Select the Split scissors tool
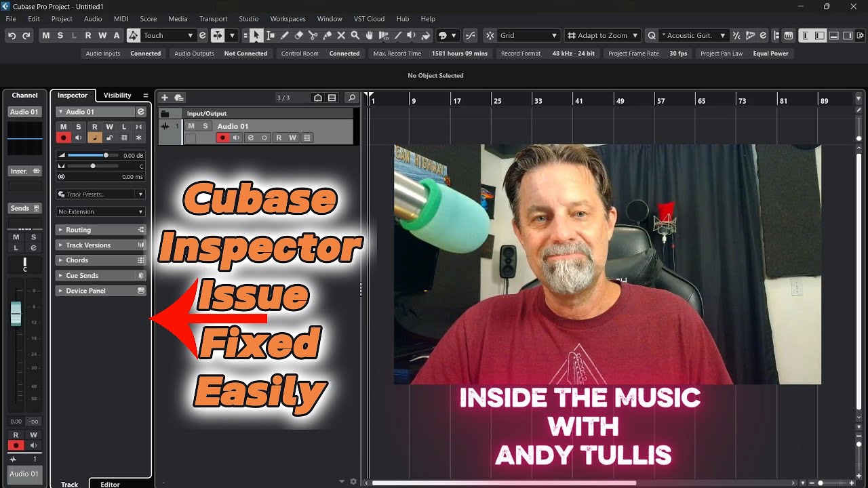Screen dimensions: 868x488 [x=313, y=35]
